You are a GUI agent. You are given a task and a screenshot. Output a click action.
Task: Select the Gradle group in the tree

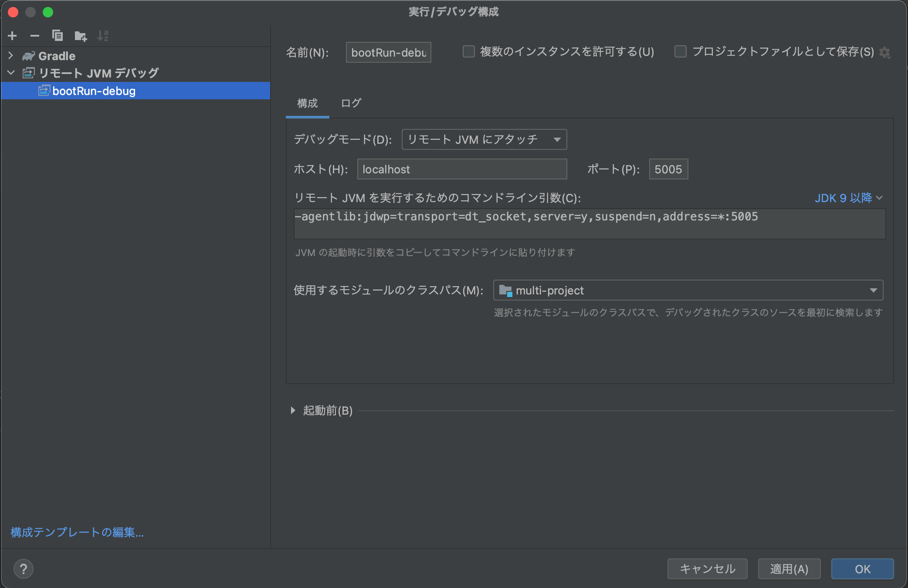point(57,56)
